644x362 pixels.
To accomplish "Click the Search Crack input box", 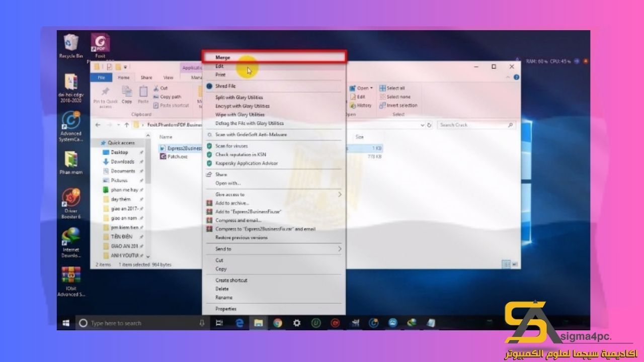I will 475,125.
